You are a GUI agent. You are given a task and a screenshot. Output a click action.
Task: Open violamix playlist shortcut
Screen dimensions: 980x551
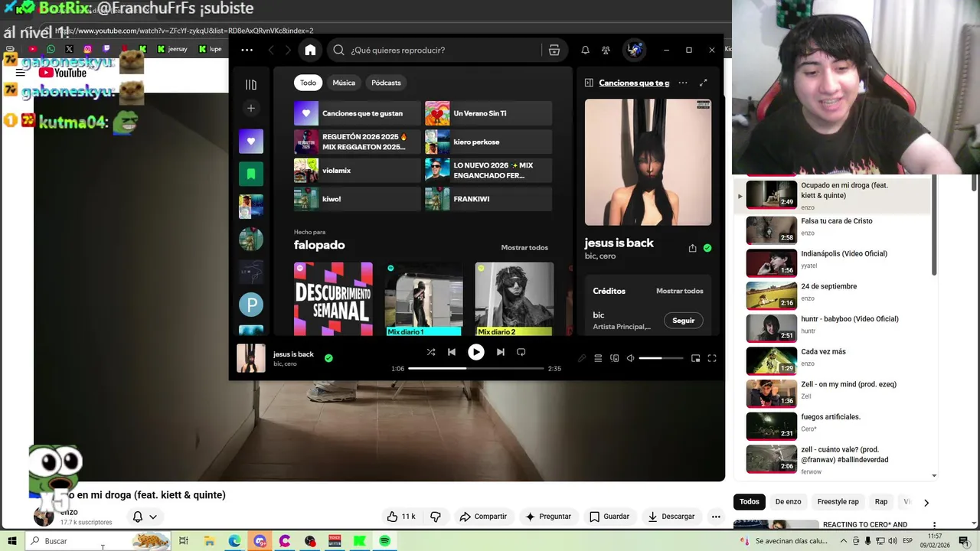358,170
